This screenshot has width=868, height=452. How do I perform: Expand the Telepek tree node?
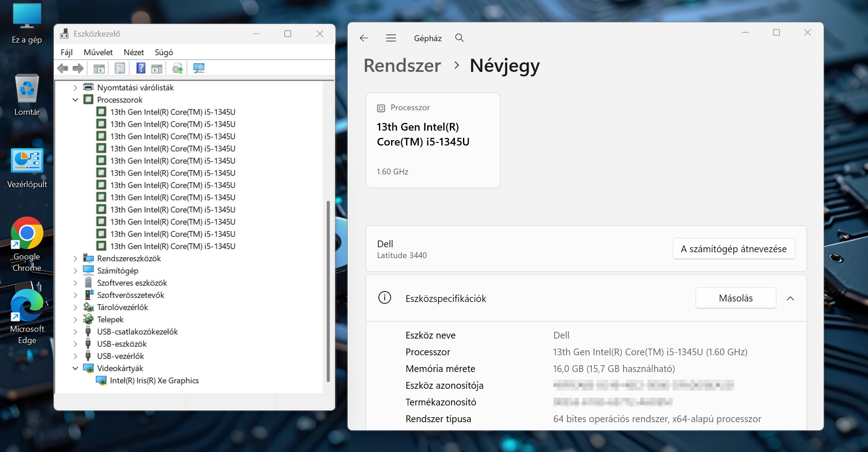75,320
